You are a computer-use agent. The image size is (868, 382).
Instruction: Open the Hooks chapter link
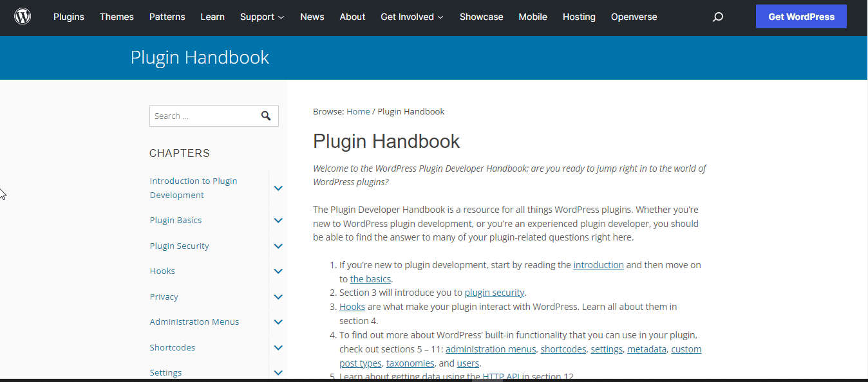162,271
